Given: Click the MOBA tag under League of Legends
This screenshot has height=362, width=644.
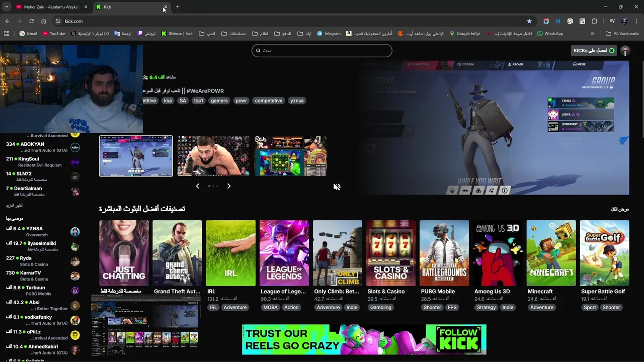Looking at the screenshot, I should [270, 307].
